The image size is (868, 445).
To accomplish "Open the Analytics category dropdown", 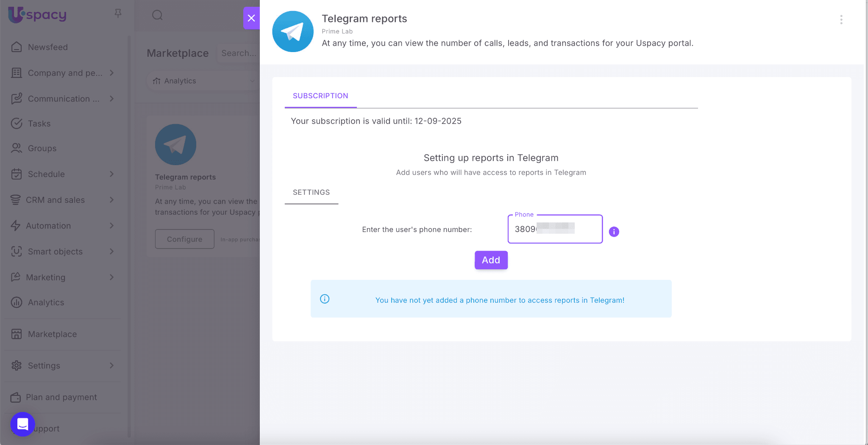I will [203, 81].
